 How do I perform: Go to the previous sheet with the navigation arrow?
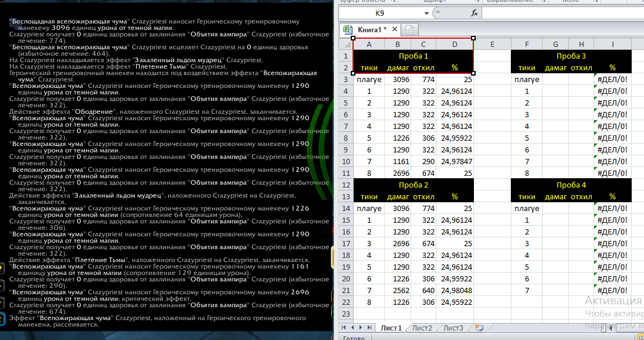coord(352,327)
